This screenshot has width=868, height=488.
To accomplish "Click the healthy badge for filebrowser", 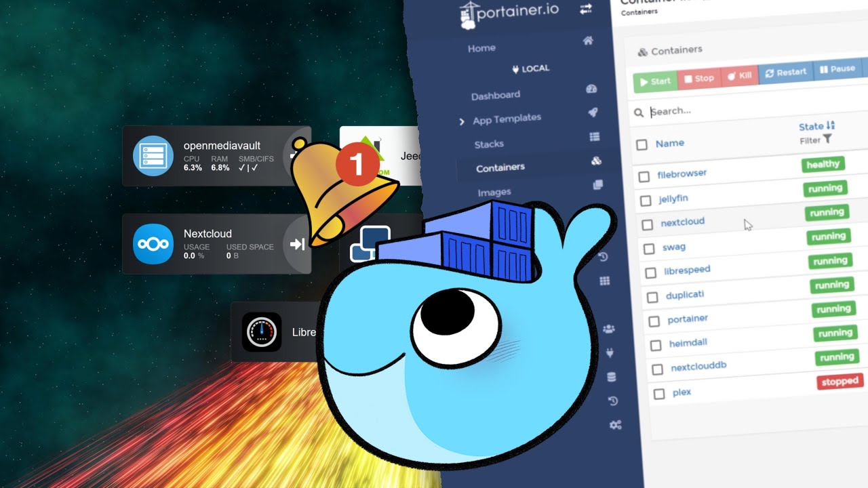I will coord(823,165).
